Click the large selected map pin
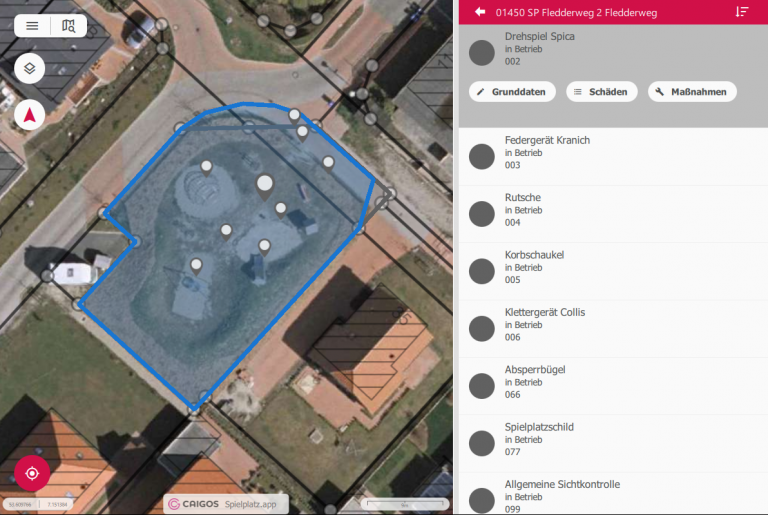 [x=264, y=187]
